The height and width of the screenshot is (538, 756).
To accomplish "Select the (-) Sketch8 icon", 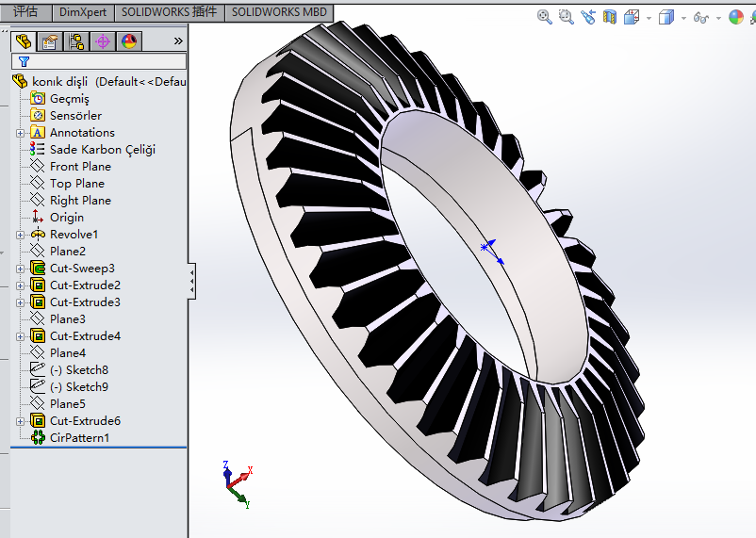I will 38,369.
